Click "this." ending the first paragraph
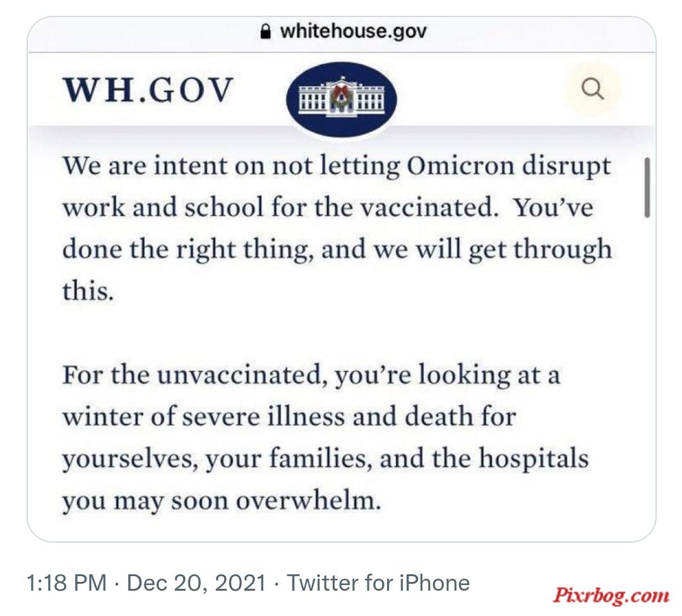Screen dimensions: 682x616 coord(88,290)
